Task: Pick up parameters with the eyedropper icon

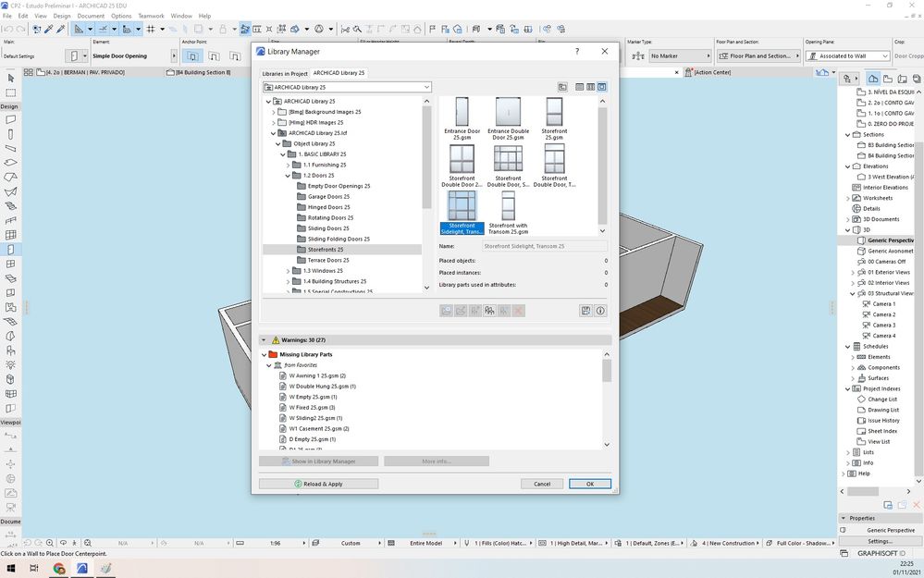Action: [x=49, y=29]
